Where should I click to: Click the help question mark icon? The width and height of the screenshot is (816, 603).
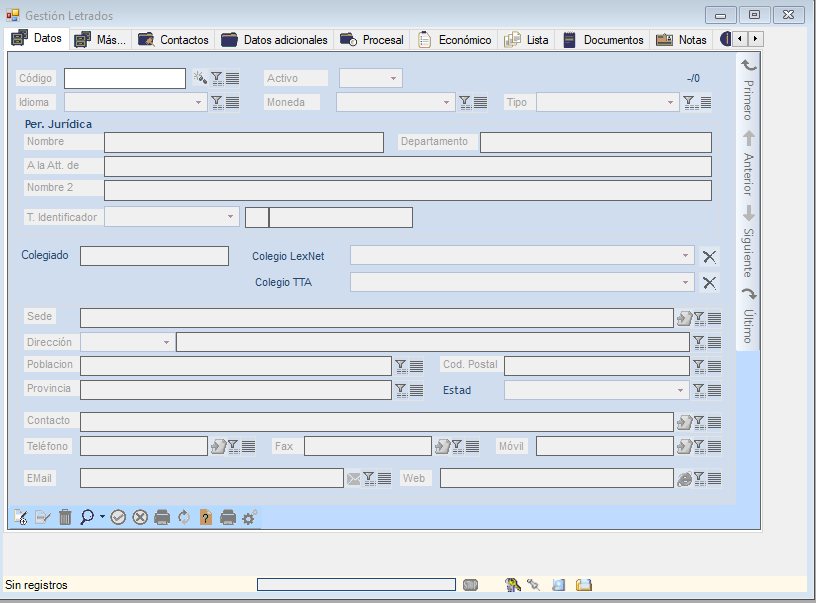[206, 517]
